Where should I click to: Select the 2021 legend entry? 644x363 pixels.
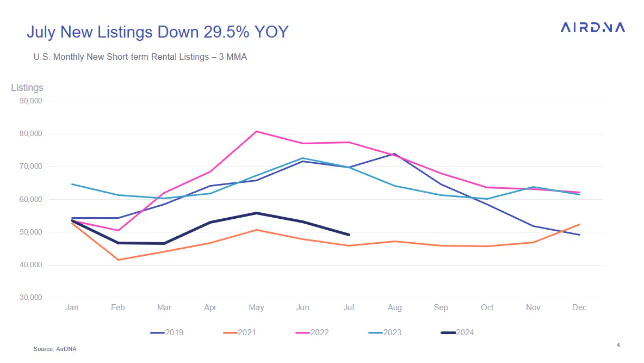[x=240, y=333]
